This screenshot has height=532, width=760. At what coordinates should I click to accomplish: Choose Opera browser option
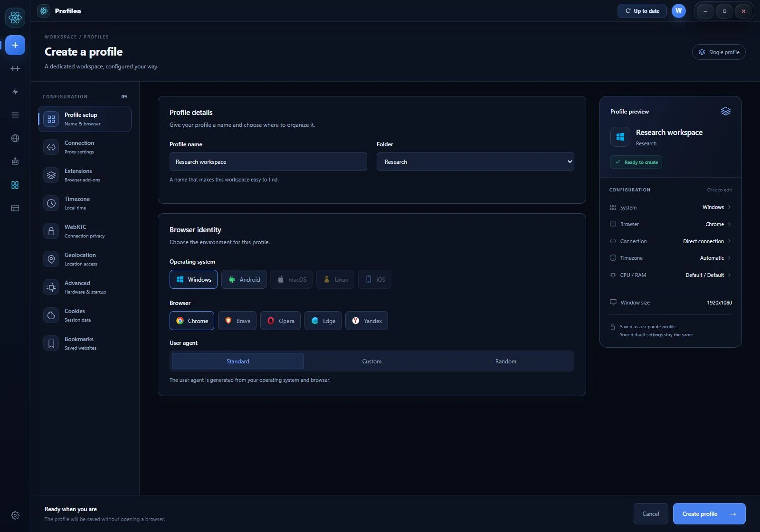[x=280, y=321]
